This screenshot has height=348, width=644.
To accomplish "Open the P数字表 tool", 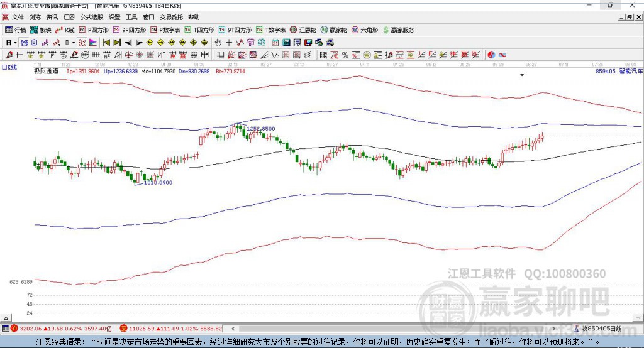I will tap(165, 30).
